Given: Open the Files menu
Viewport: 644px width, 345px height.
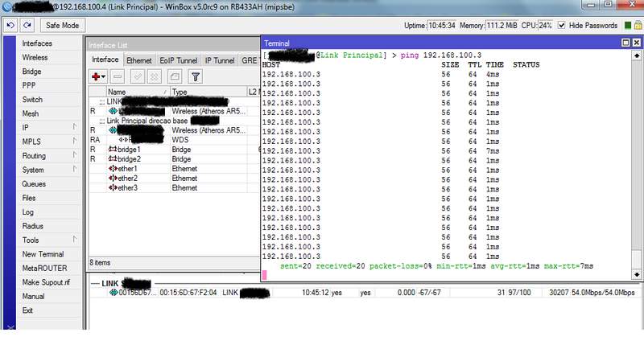Looking at the screenshot, I should [29, 198].
